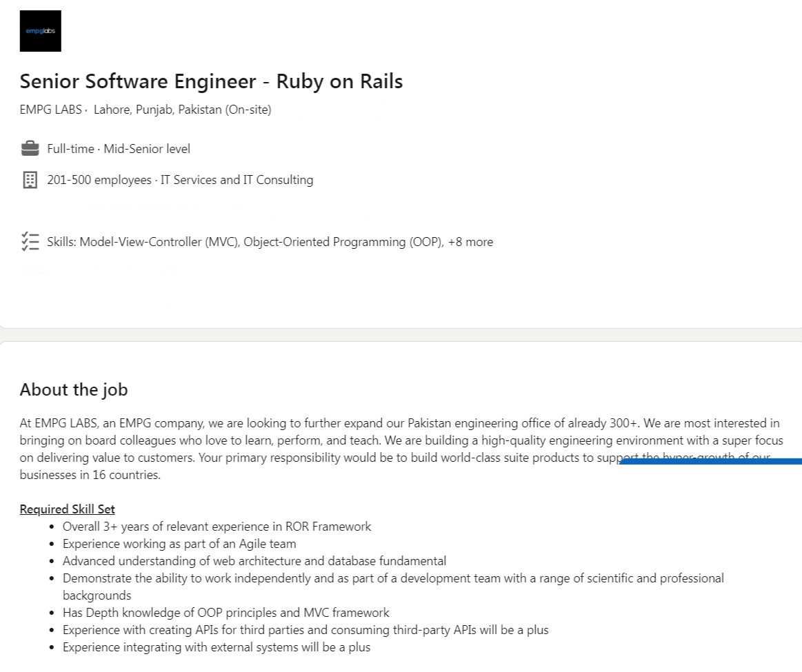Click the Full-time Mid-Senior level text
Image resolution: width=802 pixels, height=672 pixels.
click(x=119, y=149)
